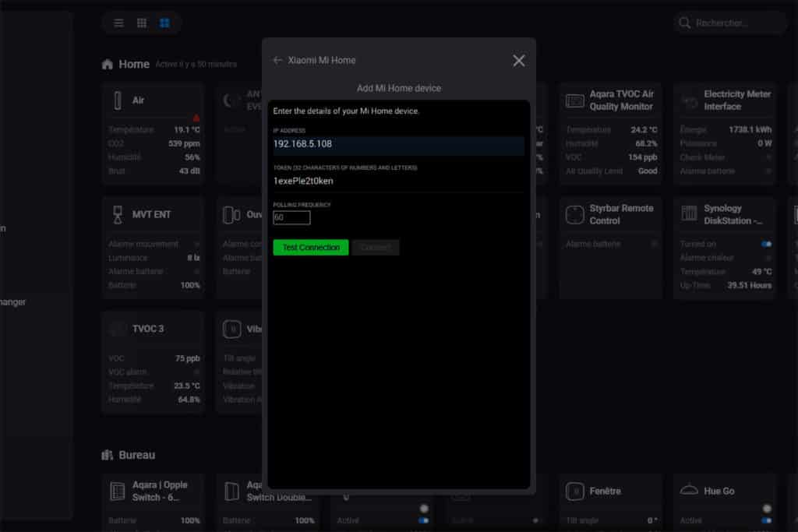Click the TVOC 3 device icon
The image size is (798, 532).
(118, 329)
